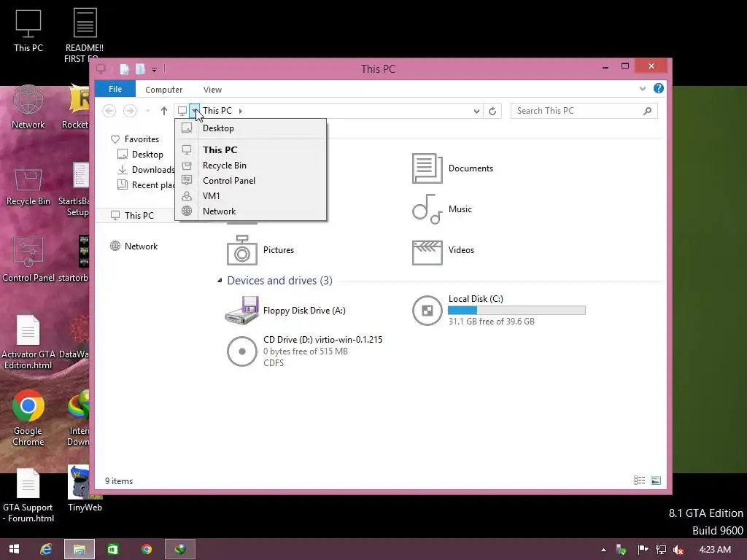Open the Music folder icon

pyautogui.click(x=427, y=209)
